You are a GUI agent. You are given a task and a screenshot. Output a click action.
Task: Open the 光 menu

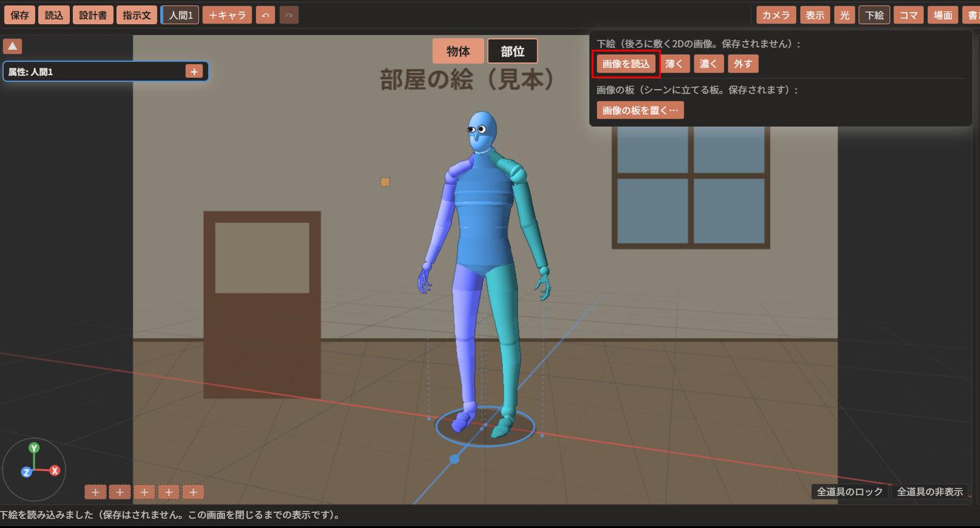(845, 15)
